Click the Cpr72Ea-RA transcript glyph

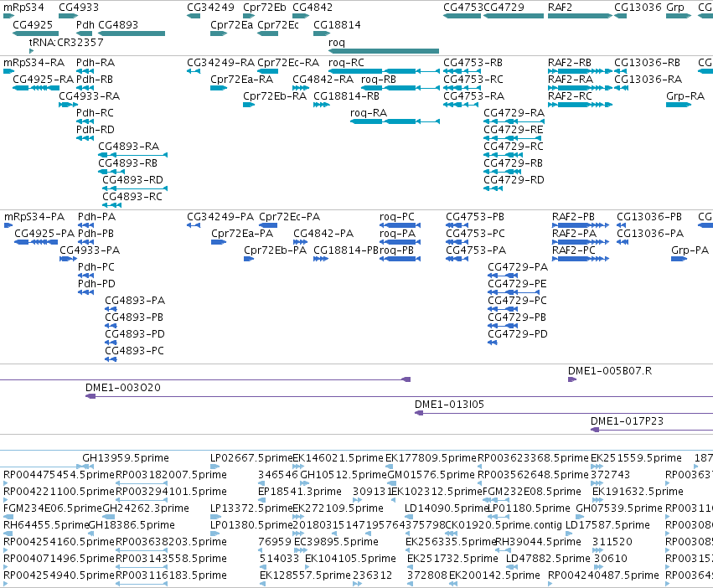click(x=219, y=88)
